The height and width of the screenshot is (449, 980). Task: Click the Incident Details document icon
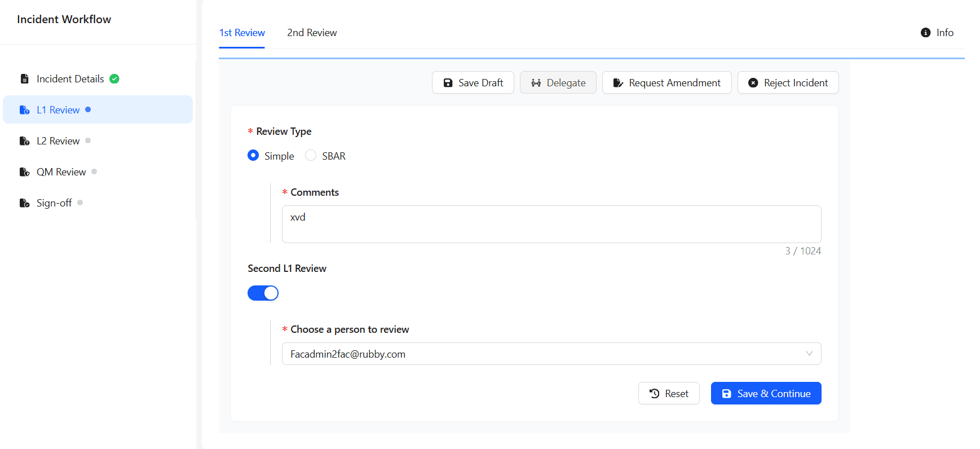[x=24, y=79]
